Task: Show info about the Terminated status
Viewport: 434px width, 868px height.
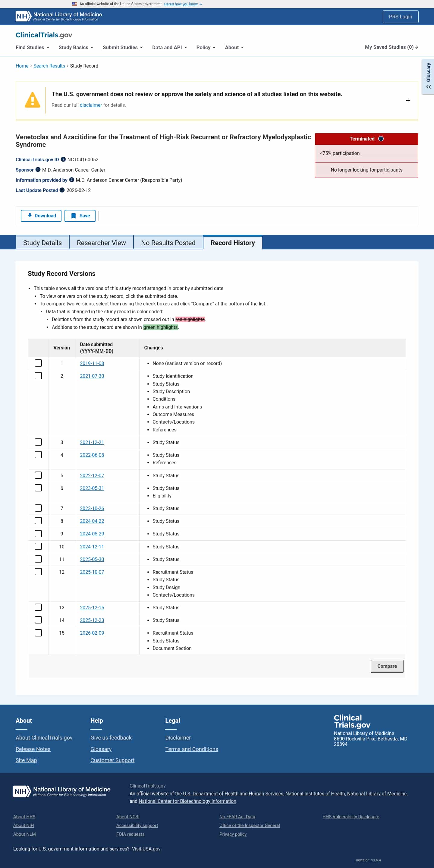Action: (381, 139)
